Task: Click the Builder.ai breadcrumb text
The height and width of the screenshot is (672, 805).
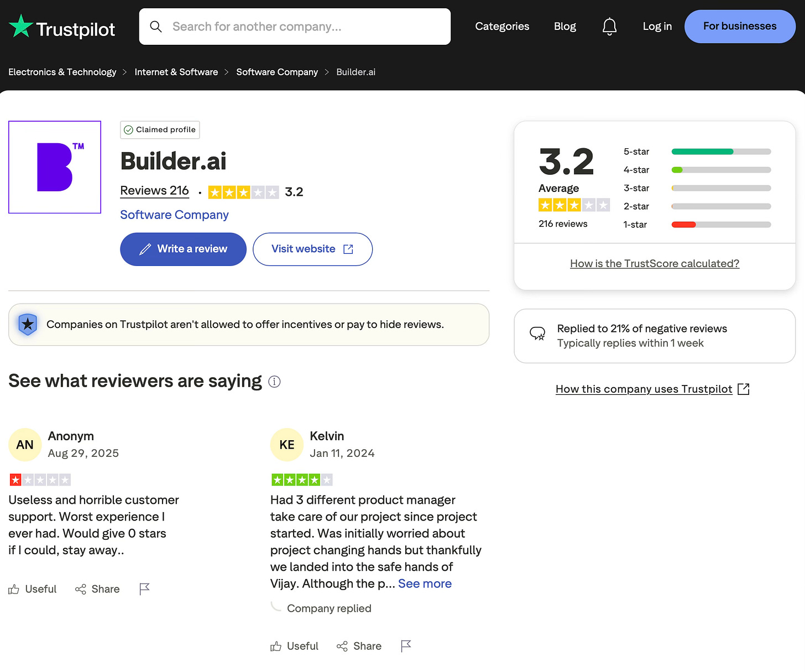Action: click(x=356, y=72)
